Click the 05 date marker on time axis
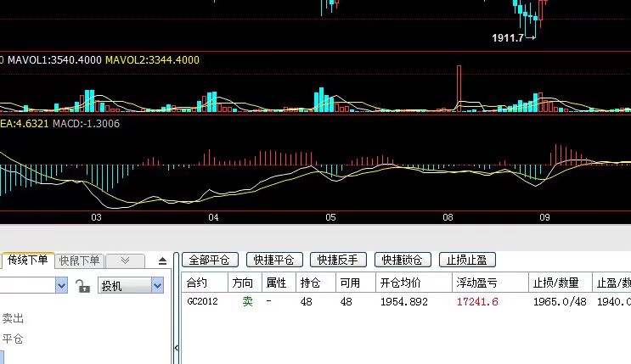Screen dimensions: 631x364 click(330, 217)
